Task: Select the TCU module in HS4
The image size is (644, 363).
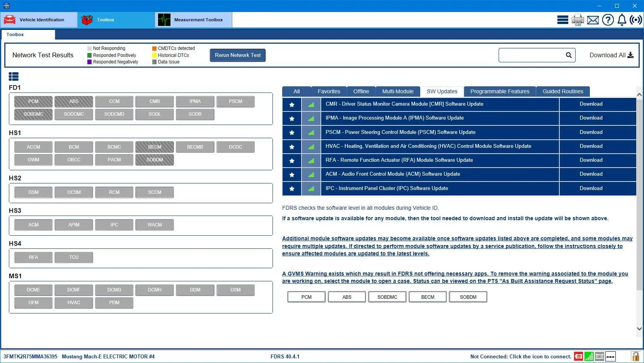Action: [x=74, y=257]
